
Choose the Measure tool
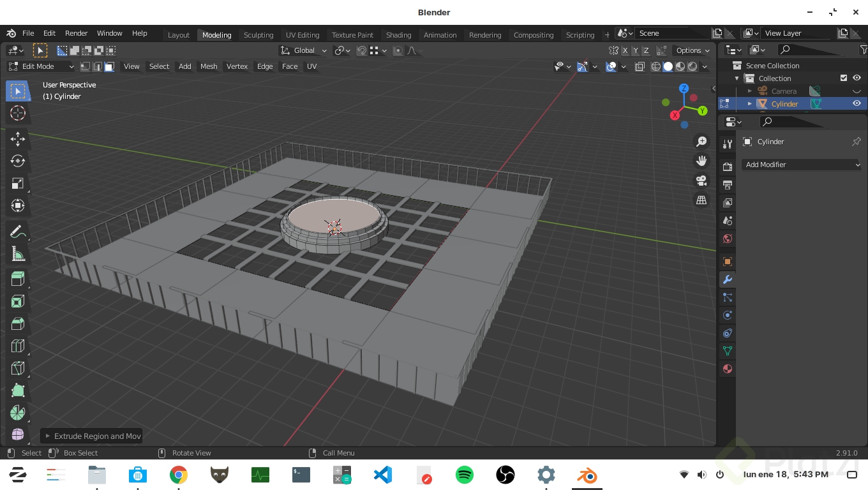tap(18, 255)
